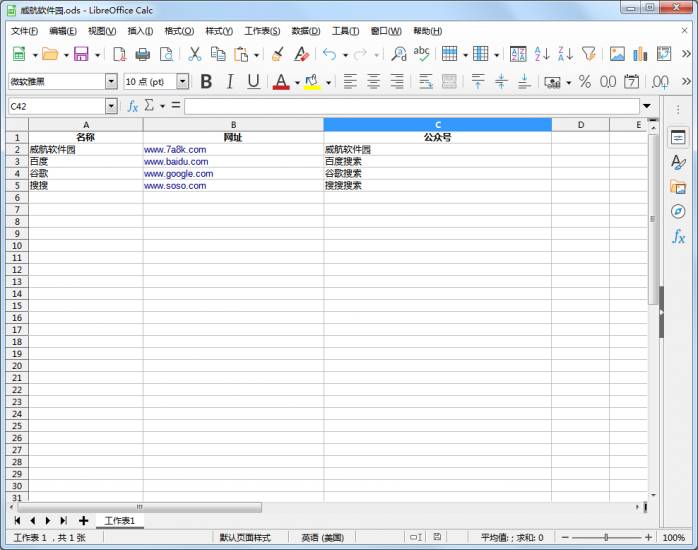Save the document with the floppy icon
698x550 pixels.
point(81,54)
